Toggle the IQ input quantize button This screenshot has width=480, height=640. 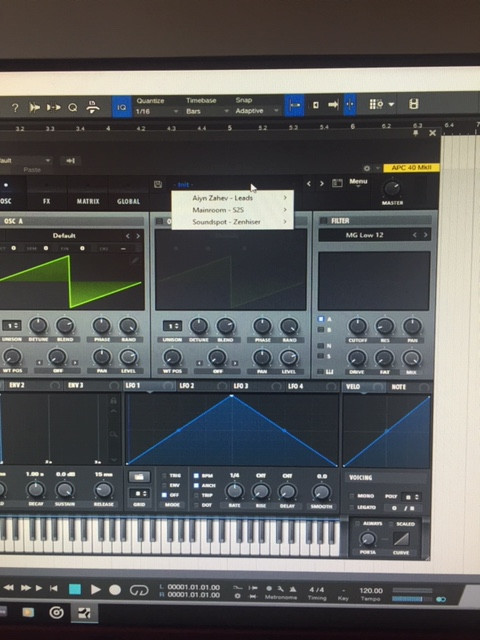122,107
